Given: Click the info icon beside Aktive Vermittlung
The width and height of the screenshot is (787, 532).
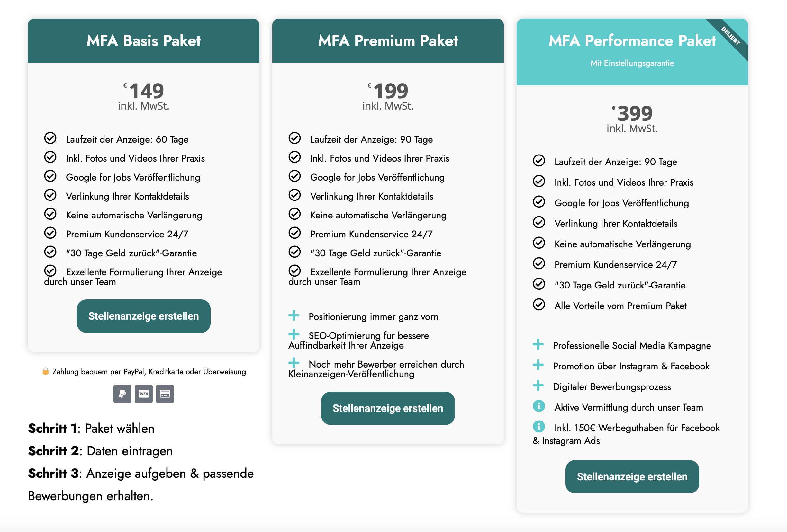Looking at the screenshot, I should tap(538, 406).
